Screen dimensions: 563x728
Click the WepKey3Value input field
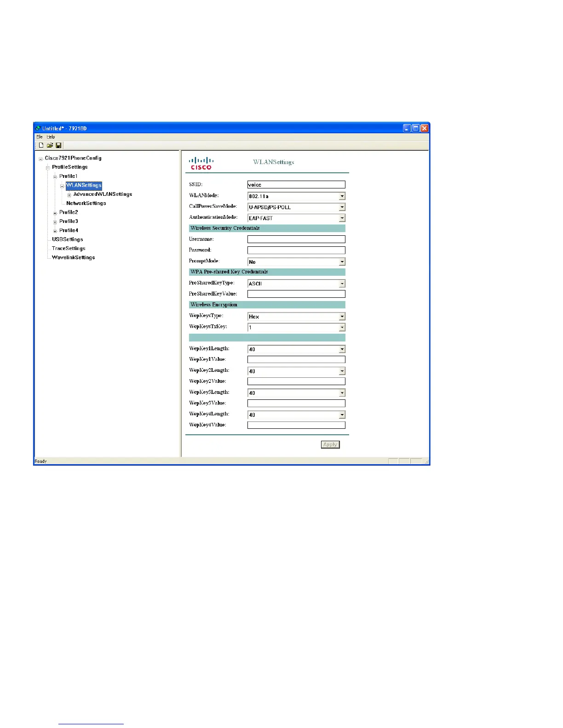296,403
